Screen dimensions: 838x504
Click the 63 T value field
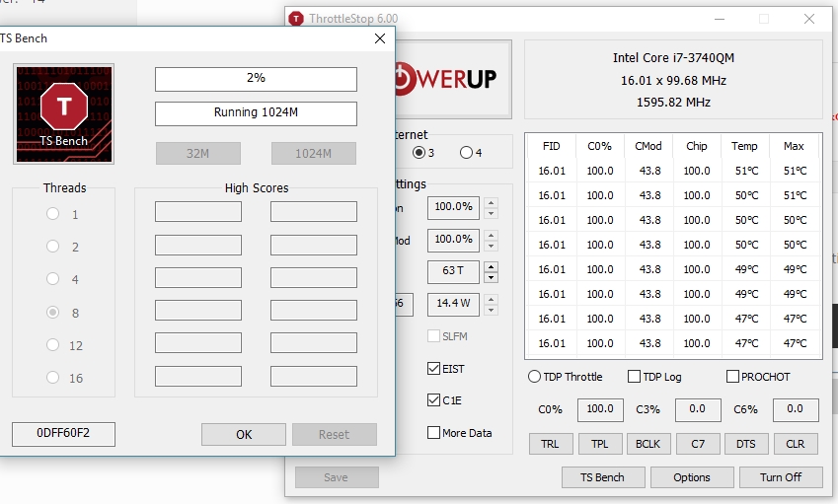pyautogui.click(x=453, y=272)
